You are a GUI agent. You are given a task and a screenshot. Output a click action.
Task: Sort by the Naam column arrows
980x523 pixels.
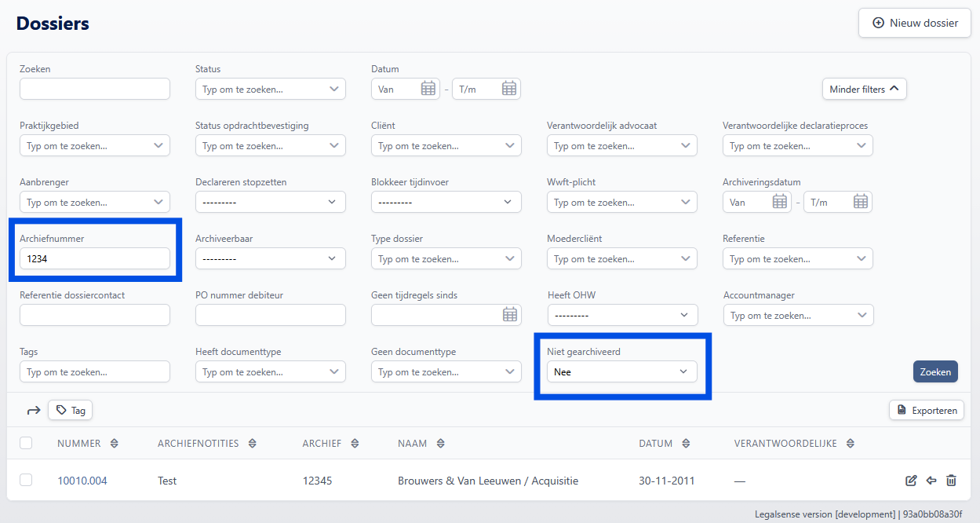click(x=440, y=444)
